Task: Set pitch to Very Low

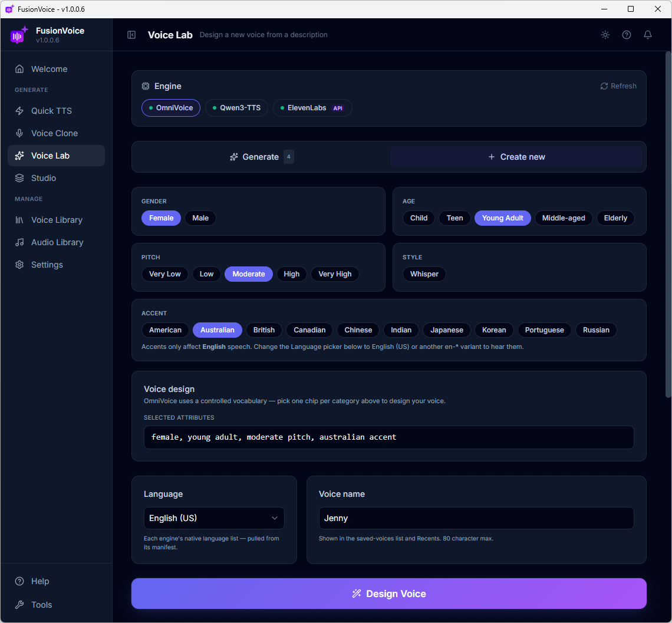Action: [164, 274]
